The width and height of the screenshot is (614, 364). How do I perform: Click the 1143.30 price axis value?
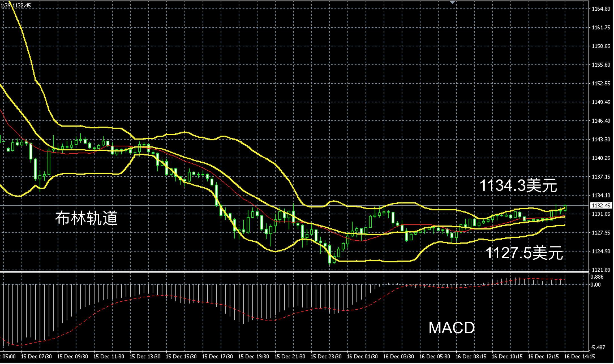click(601, 139)
